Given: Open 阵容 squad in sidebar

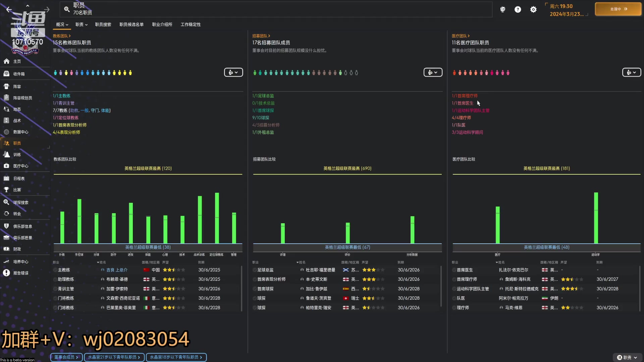Looking at the screenshot, I should [25, 86].
